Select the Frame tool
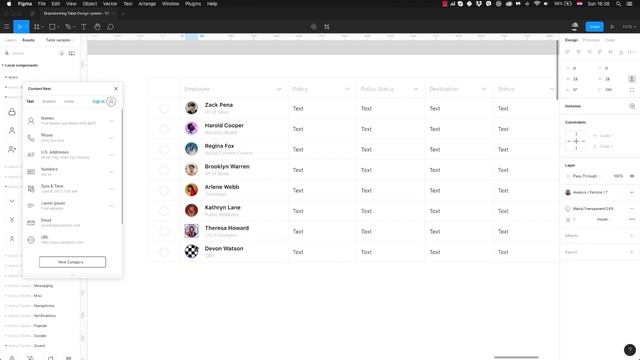This screenshot has height=360, width=640. pyautogui.click(x=37, y=27)
